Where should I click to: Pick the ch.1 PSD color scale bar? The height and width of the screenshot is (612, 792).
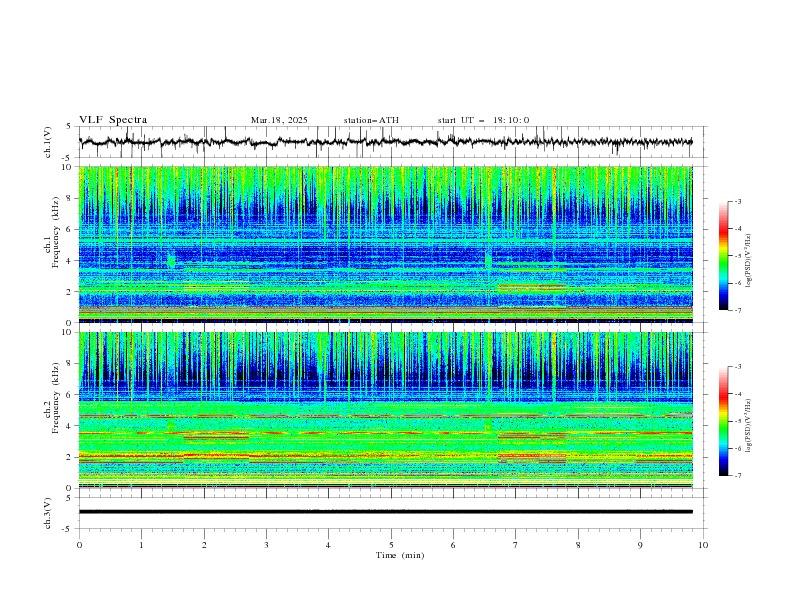pos(723,256)
